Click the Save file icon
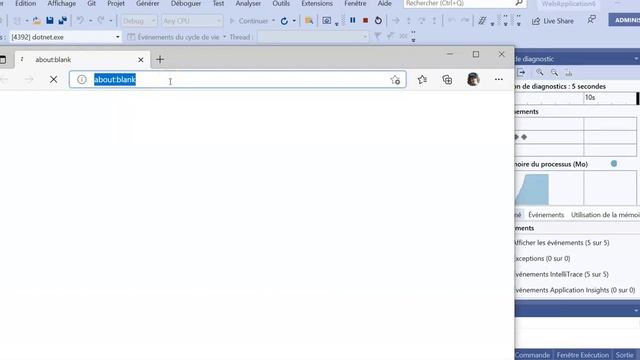Viewport: 640px width, 360px height. [49, 20]
